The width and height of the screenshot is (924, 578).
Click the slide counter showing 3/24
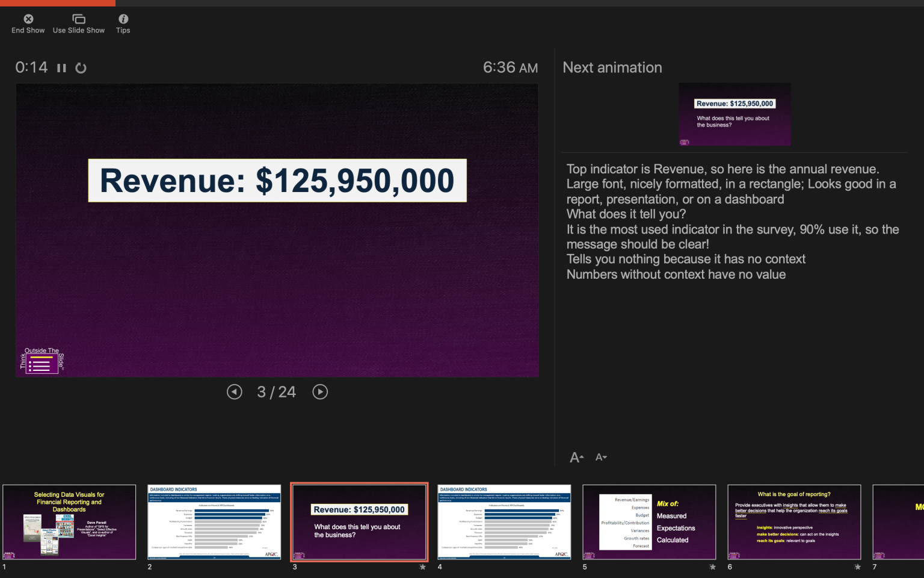coord(277,392)
